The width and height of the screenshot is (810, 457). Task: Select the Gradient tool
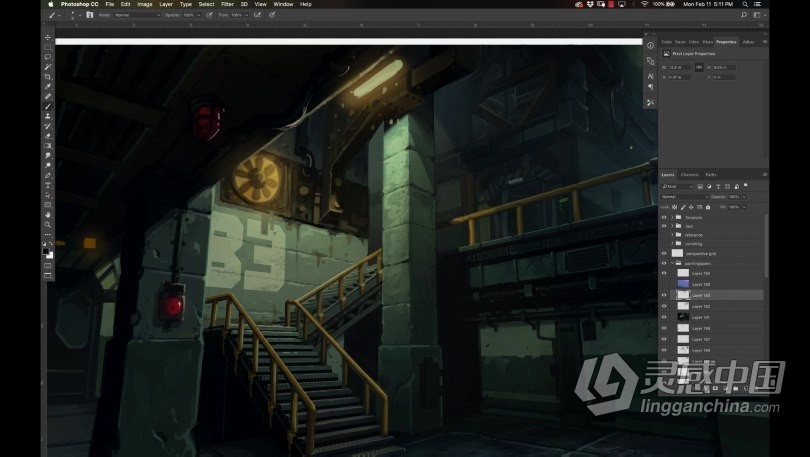coord(48,146)
